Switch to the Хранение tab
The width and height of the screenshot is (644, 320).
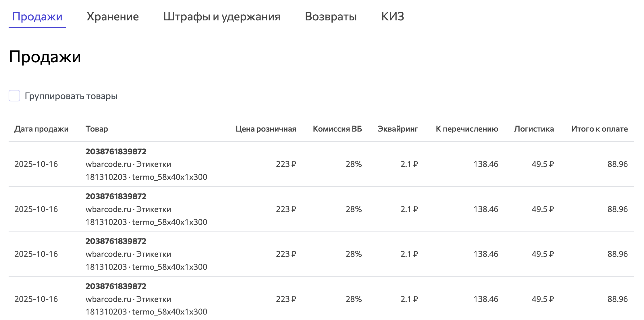tap(113, 16)
